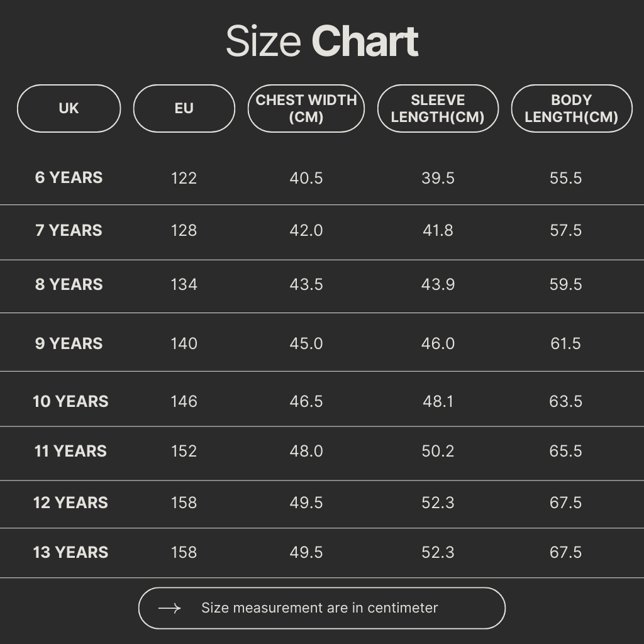Pick the 11 YEARS row label

pos(70,451)
